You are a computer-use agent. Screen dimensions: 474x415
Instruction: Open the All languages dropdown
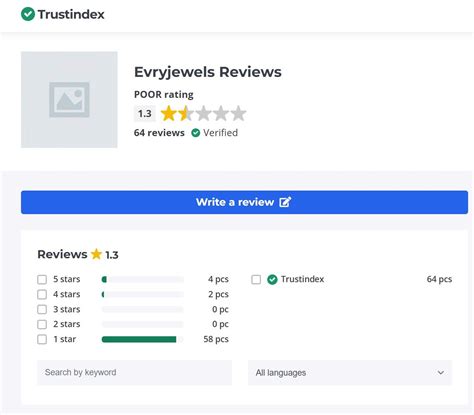point(350,373)
